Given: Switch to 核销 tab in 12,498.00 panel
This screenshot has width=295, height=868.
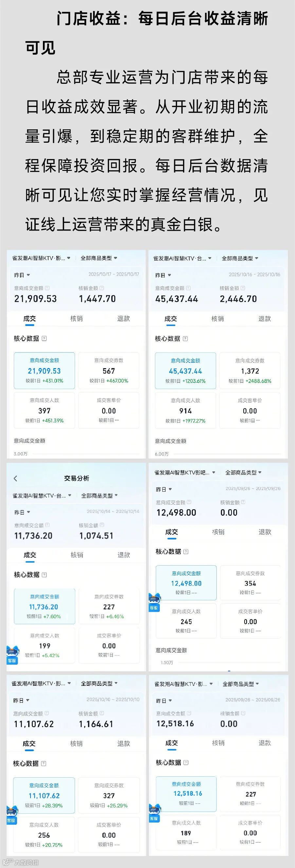Looking at the screenshot, I should click(x=218, y=532).
